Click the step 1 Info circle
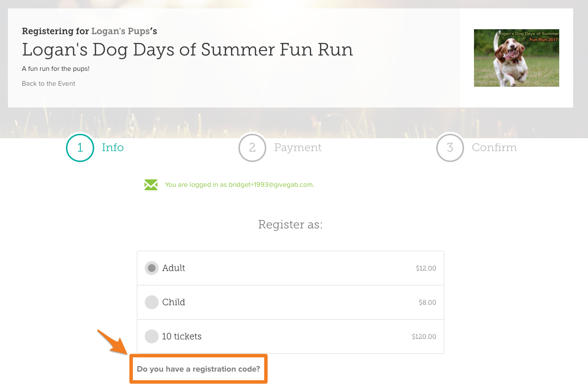The image size is (588, 384). coord(80,148)
